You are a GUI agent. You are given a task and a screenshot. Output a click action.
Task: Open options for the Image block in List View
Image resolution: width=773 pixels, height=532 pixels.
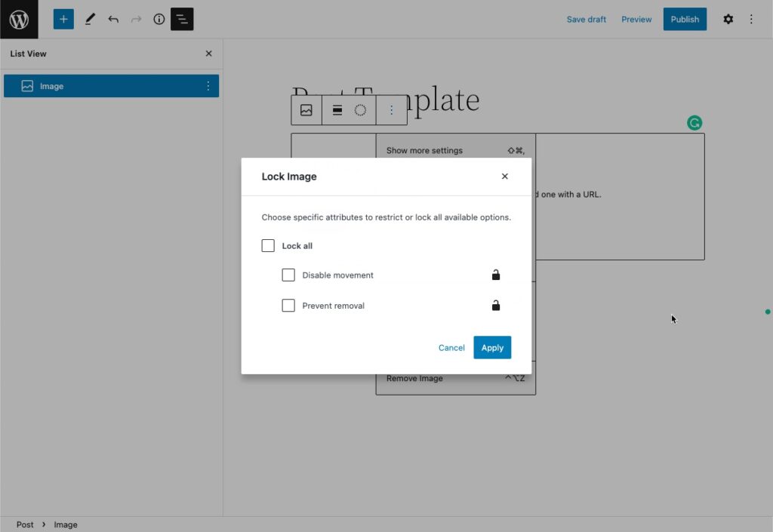click(x=208, y=85)
